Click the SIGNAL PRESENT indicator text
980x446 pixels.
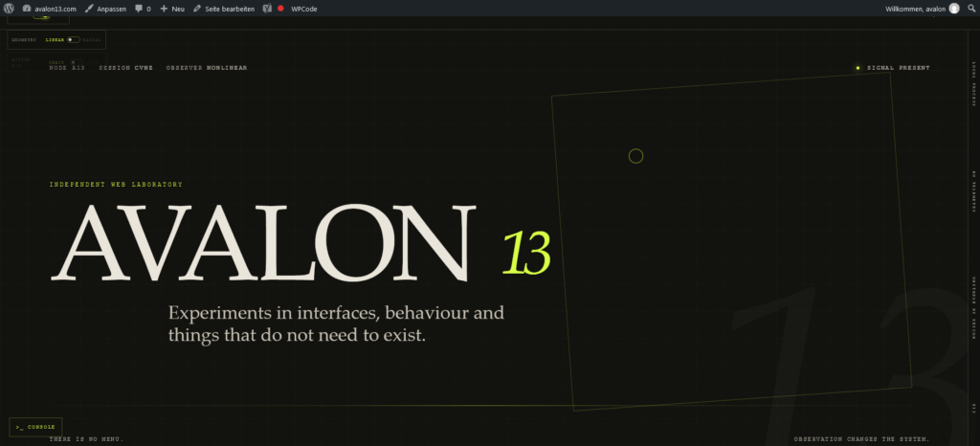[898, 67]
